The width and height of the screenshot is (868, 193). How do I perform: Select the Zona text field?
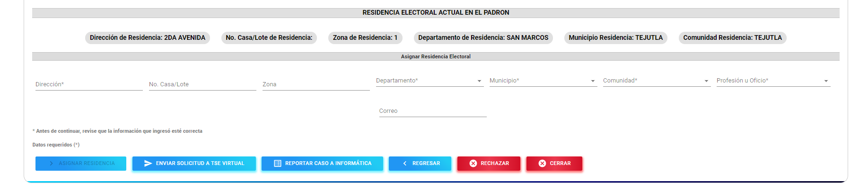(316, 84)
